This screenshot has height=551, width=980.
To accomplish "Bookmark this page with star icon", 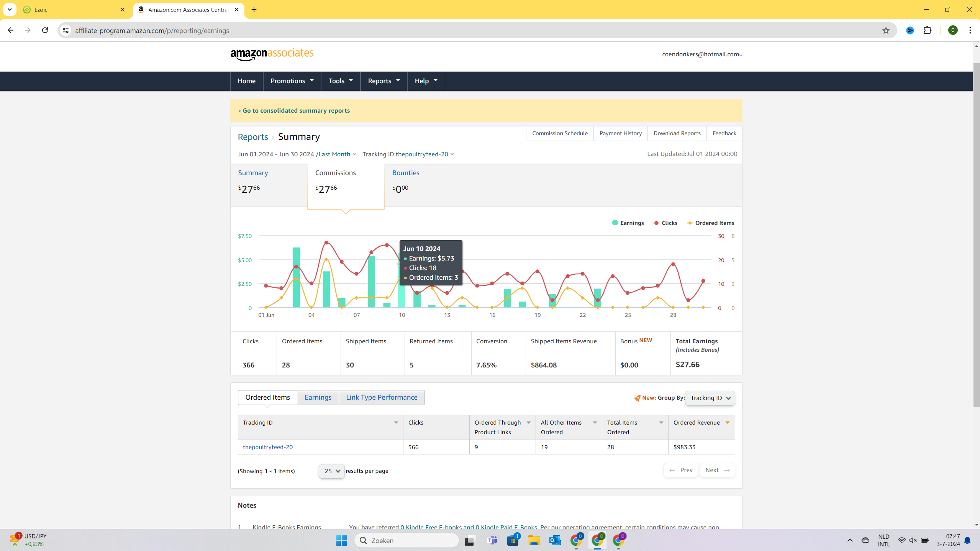I will pos(885,30).
